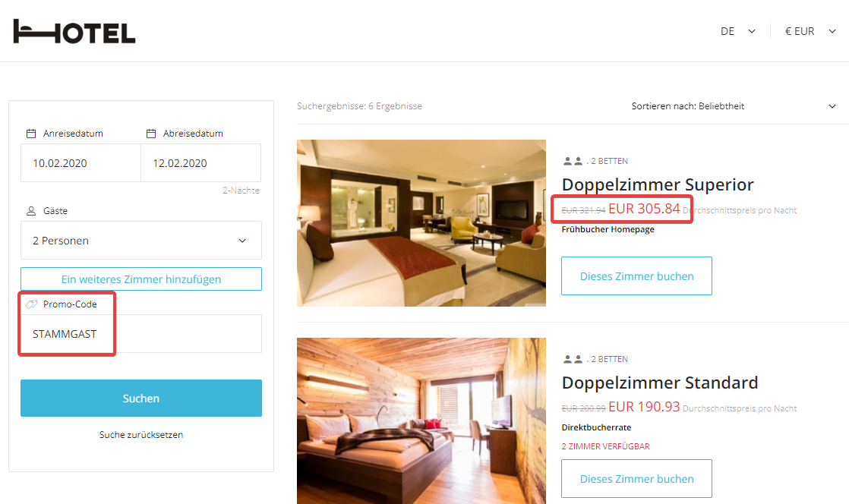The width and height of the screenshot is (849, 504).
Task: Click the Promo-Code tag icon
Action: [x=31, y=304]
